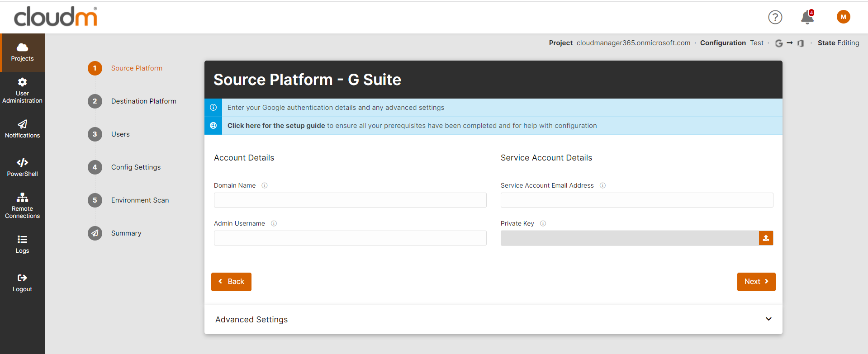868x354 pixels.
Task: Click the step 5 circle for Environment Scan
Action: (95, 200)
